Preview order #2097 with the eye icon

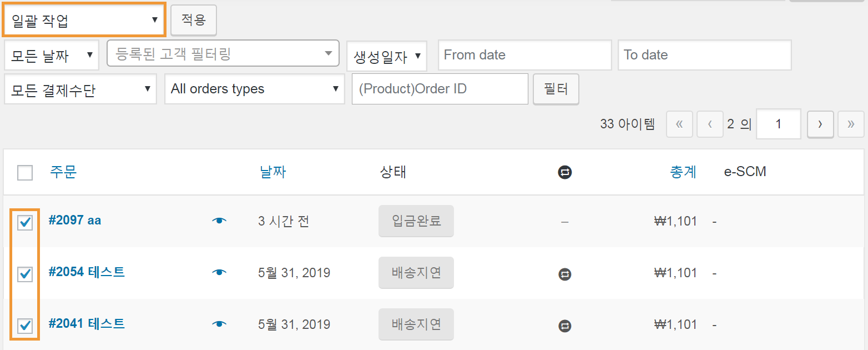(x=220, y=221)
